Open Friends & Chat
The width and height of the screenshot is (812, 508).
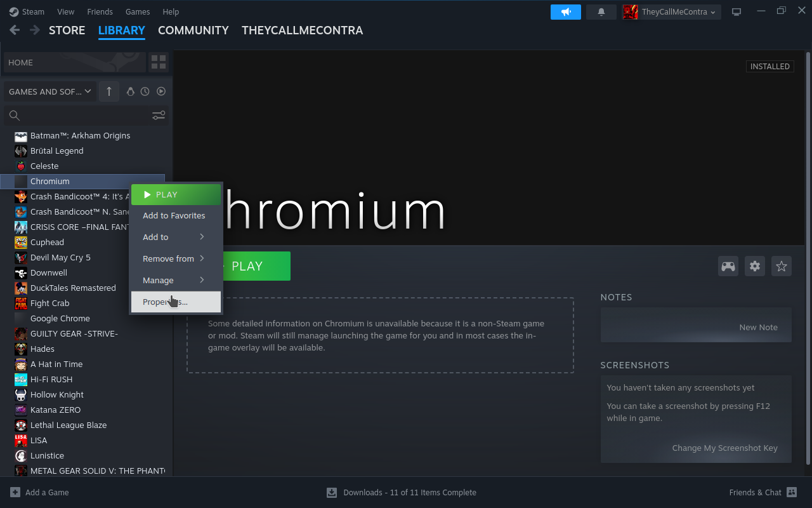click(763, 492)
